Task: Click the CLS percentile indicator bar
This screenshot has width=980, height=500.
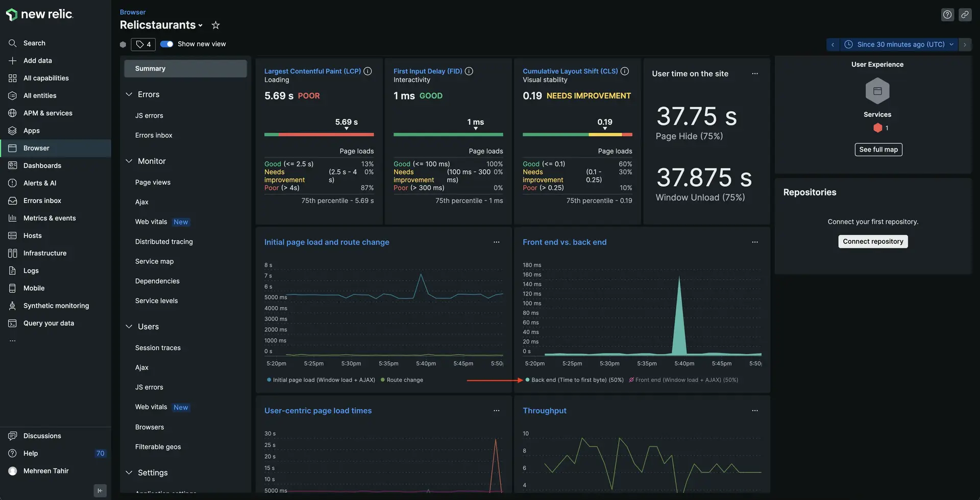Action: pos(577,135)
